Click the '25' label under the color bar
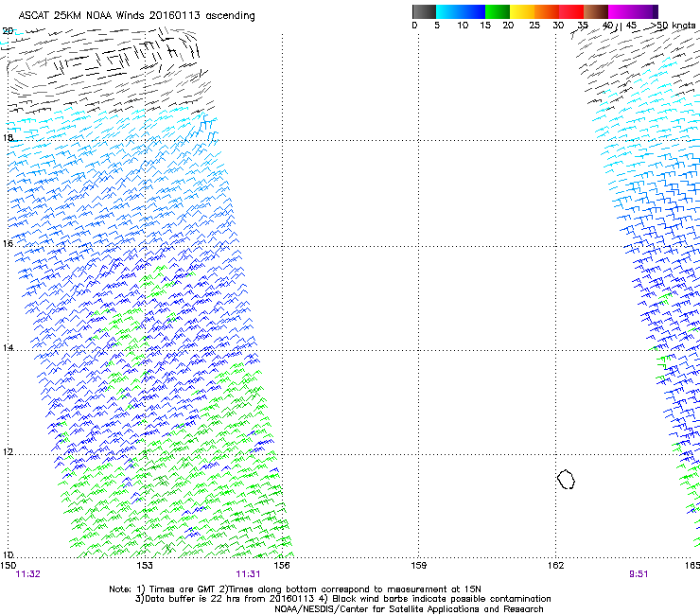The image size is (700, 615). (x=534, y=26)
